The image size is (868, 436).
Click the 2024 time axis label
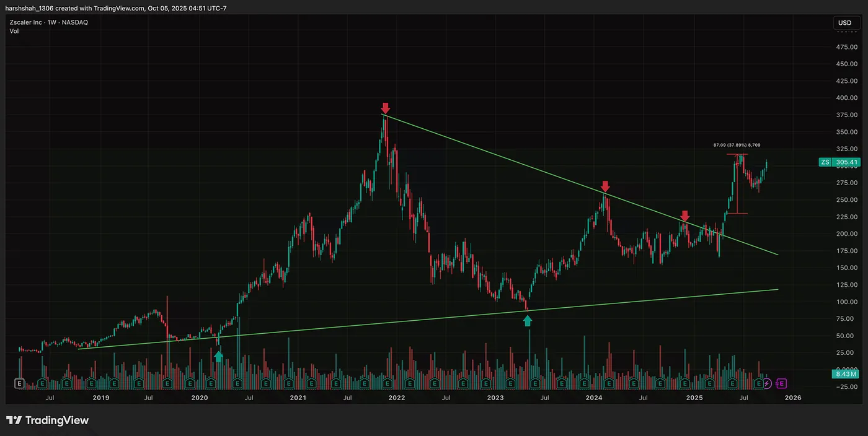pyautogui.click(x=594, y=398)
